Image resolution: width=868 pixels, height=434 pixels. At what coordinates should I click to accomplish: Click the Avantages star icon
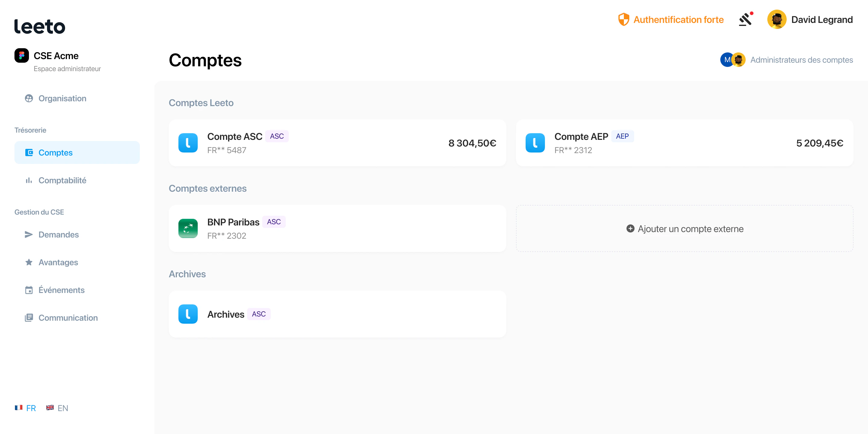click(x=29, y=262)
